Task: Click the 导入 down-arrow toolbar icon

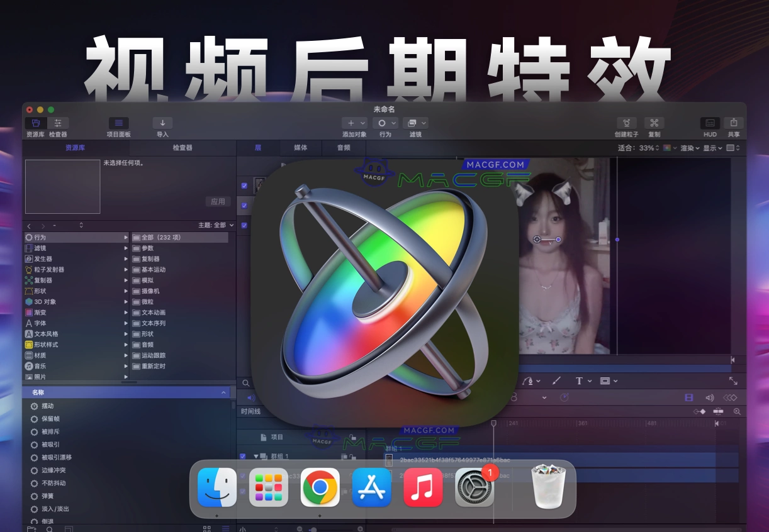Action: [162, 123]
